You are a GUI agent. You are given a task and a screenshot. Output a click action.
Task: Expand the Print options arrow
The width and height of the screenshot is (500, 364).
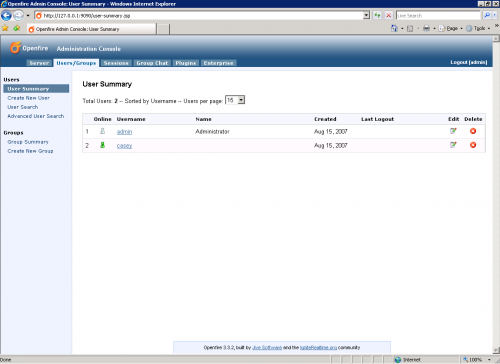coord(434,29)
